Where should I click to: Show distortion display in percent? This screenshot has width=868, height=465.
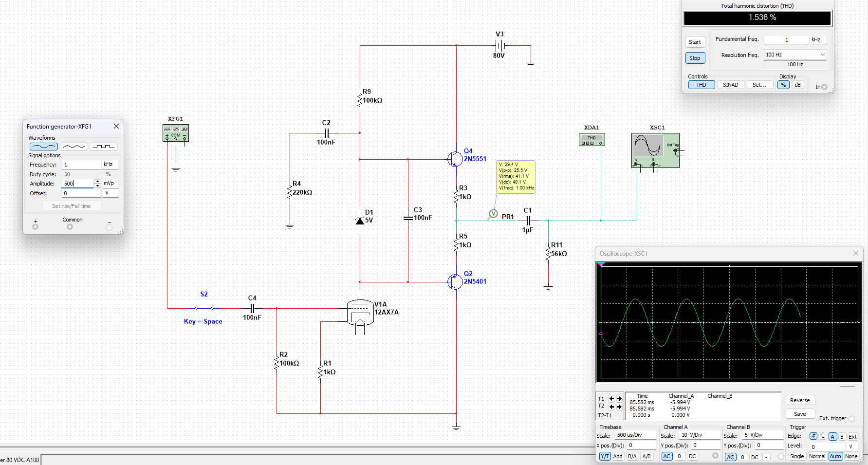tap(783, 85)
